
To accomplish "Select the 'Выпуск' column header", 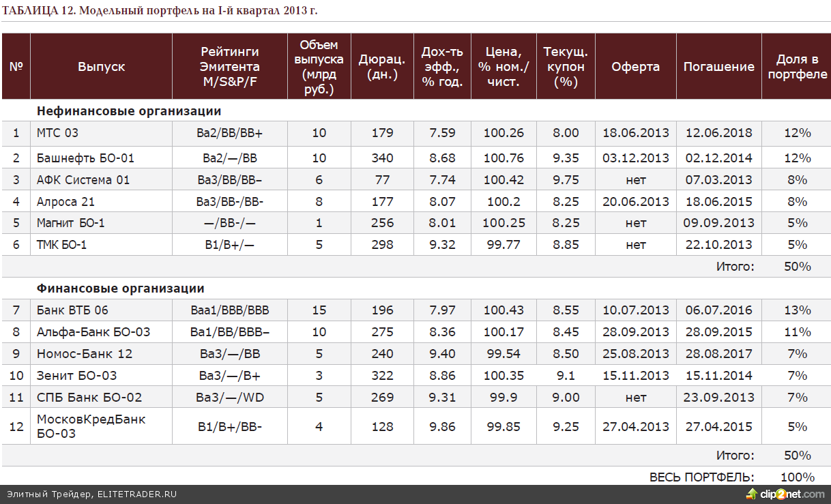I will 101,67.
